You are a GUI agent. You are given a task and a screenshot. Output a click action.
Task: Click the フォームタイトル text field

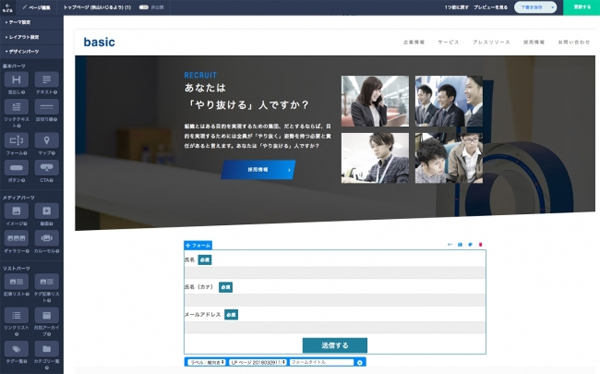point(321,362)
